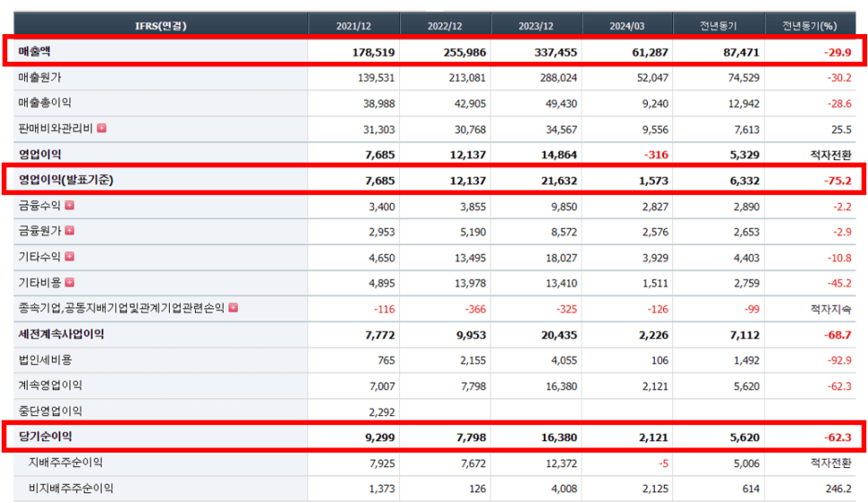The width and height of the screenshot is (868, 503).
Task: Select the 중단영업이익 row label
Action: pyautogui.click(x=50, y=411)
